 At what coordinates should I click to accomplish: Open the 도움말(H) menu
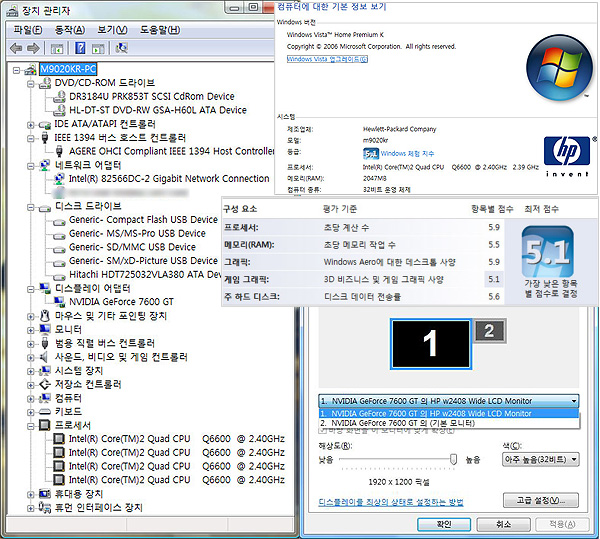[x=160, y=30]
